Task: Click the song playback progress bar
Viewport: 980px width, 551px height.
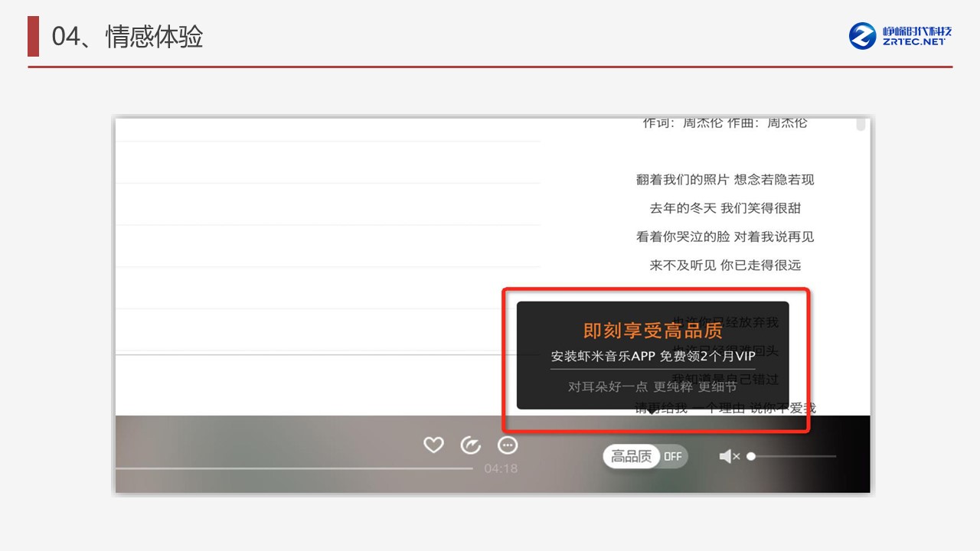Action: click(306, 468)
